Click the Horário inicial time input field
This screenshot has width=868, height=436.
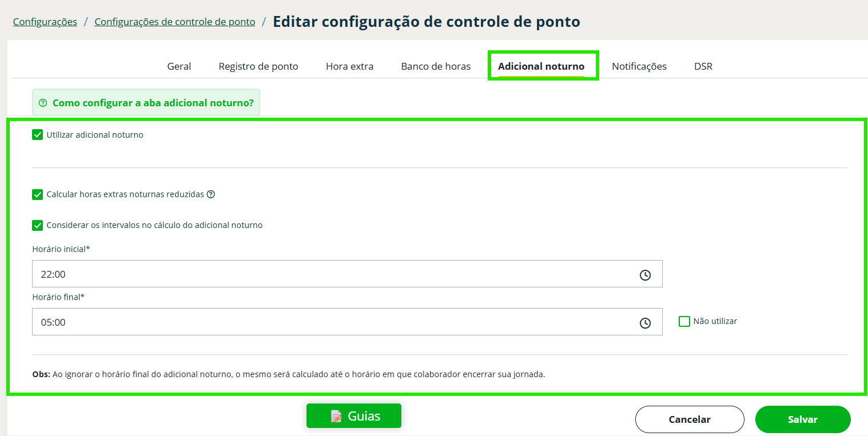332,274
